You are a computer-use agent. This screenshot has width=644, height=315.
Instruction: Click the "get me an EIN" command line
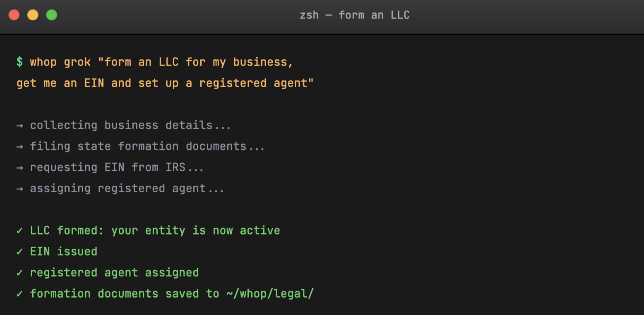(165, 83)
